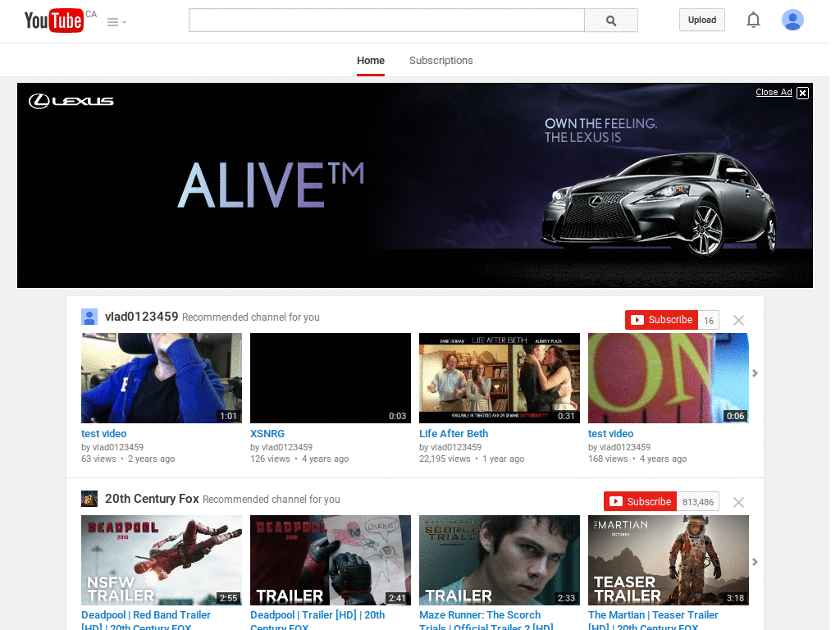Focus the YouTube search box
Screen dimensions: 840x630
pyautogui.click(x=386, y=21)
